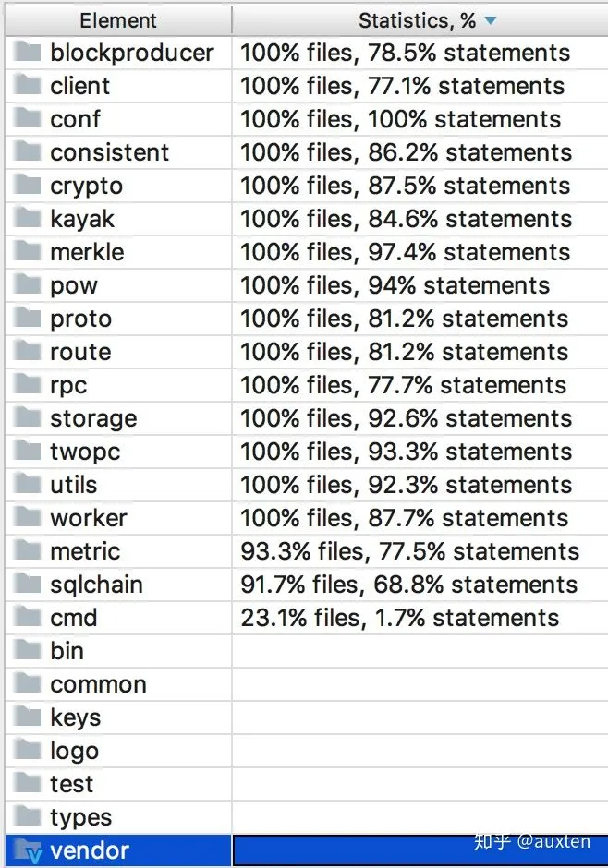Select the conf row name
This screenshot has height=868, width=608.
click(x=76, y=119)
